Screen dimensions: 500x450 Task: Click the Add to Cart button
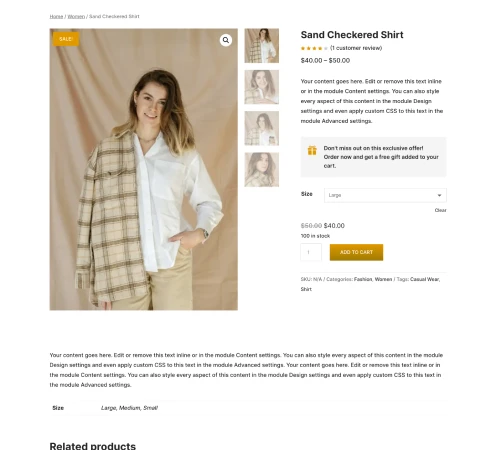click(356, 252)
